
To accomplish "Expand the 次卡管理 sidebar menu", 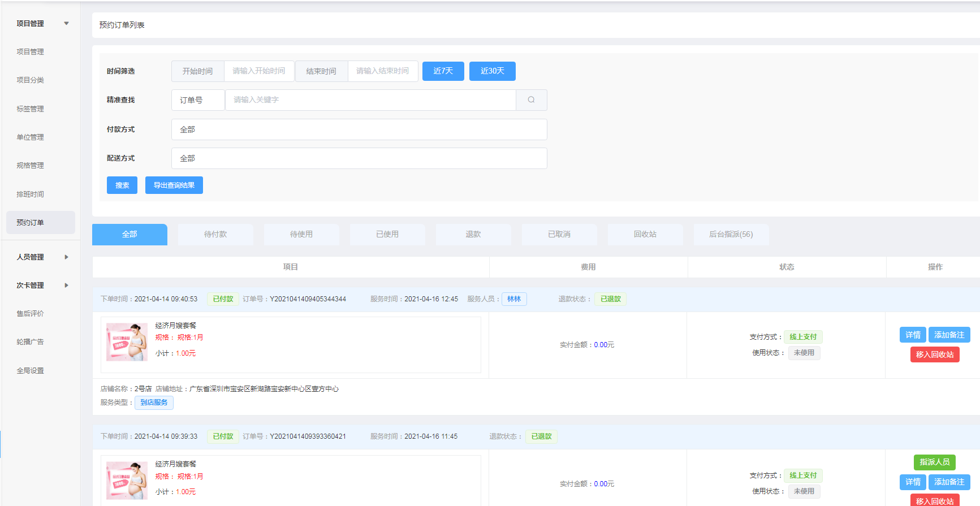I will tap(66, 286).
